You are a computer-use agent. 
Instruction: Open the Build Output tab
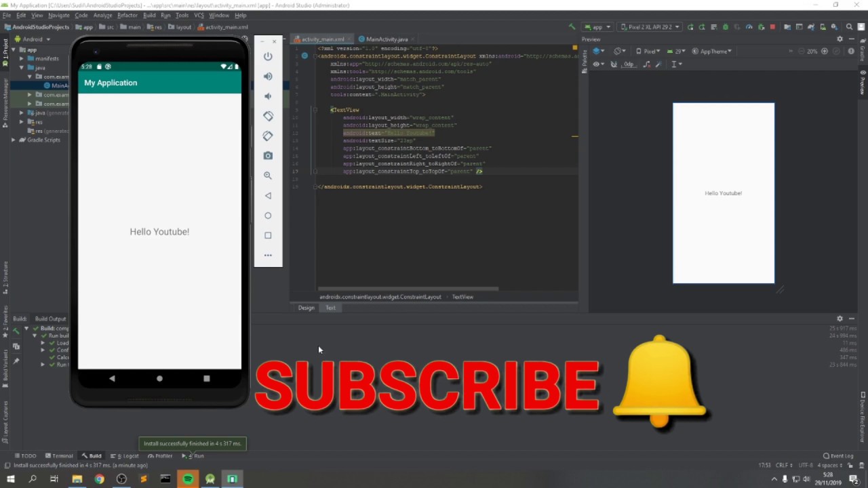51,319
